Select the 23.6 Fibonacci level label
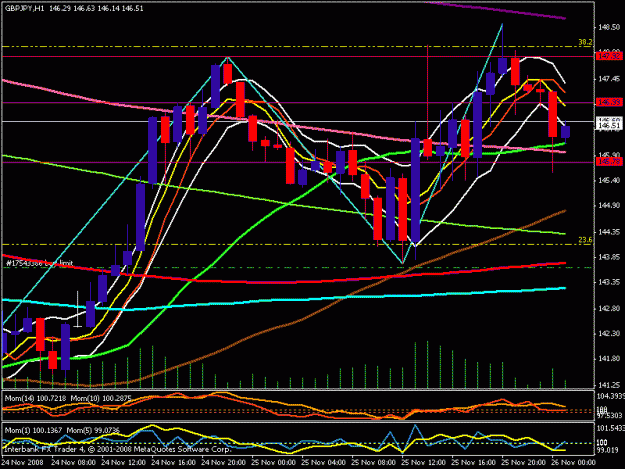The height and width of the screenshot is (469, 625). 585,240
